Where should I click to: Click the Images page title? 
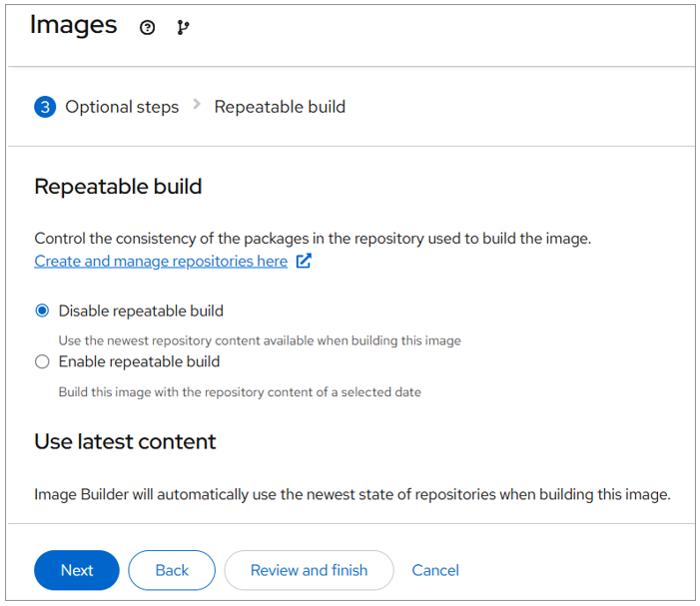[73, 26]
